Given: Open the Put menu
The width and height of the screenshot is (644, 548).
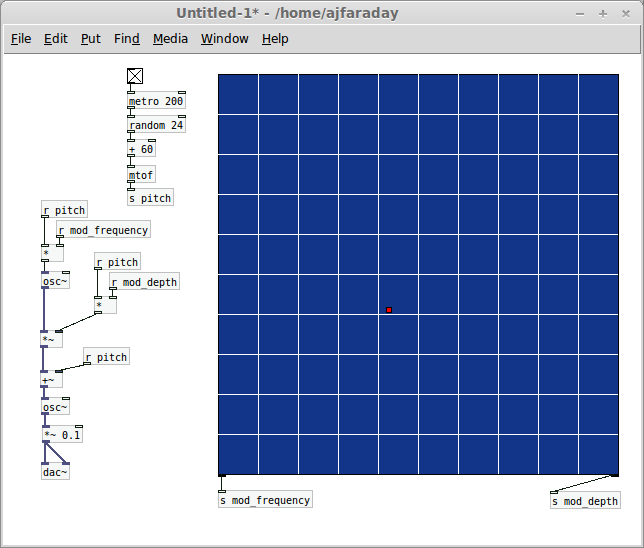Looking at the screenshot, I should point(91,39).
